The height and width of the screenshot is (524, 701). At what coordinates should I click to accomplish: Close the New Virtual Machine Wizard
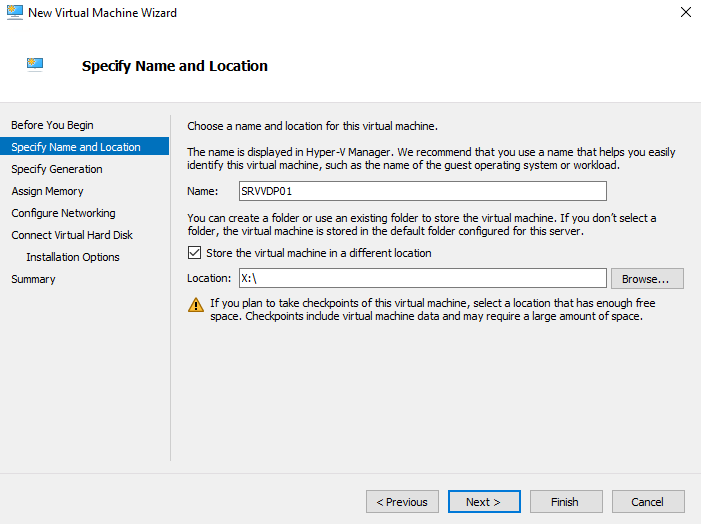[684, 13]
